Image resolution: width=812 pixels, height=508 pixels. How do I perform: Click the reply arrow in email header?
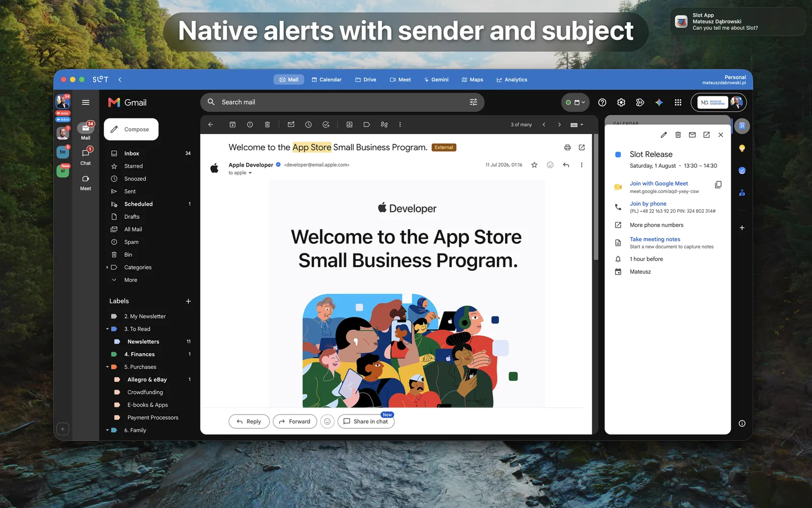tap(566, 165)
